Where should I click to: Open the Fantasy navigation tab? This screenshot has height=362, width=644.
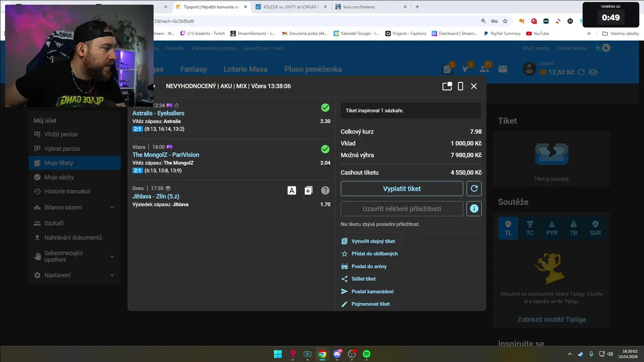[x=194, y=69]
